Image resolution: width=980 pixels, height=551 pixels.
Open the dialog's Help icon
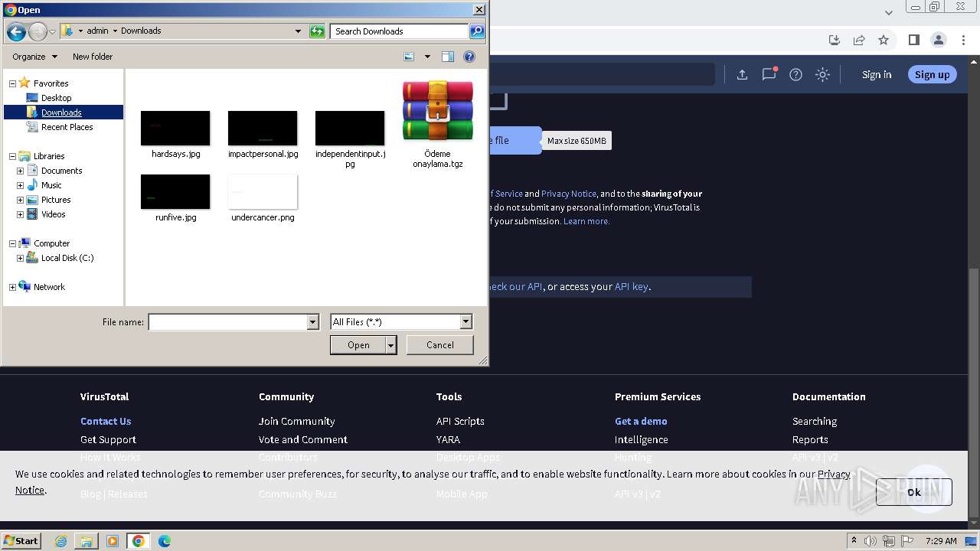pyautogui.click(x=469, y=57)
